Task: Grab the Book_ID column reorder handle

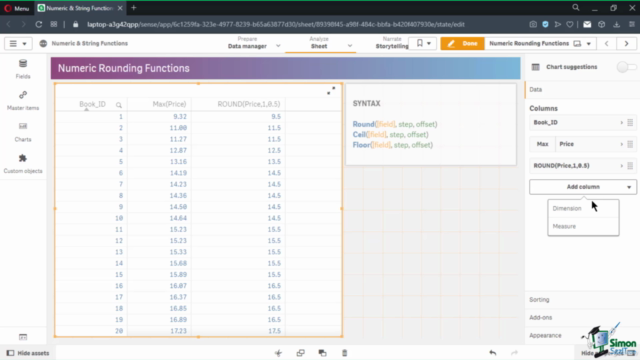Action: pyautogui.click(x=630, y=122)
